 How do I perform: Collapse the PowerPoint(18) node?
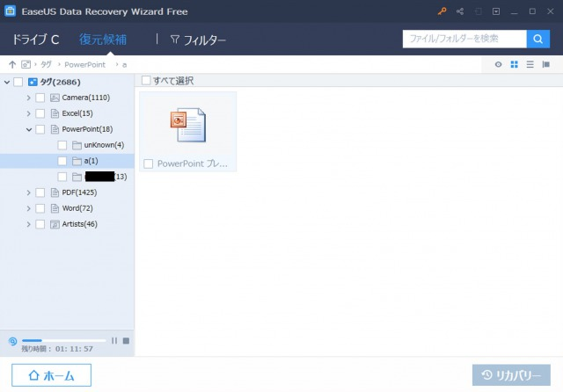29,129
